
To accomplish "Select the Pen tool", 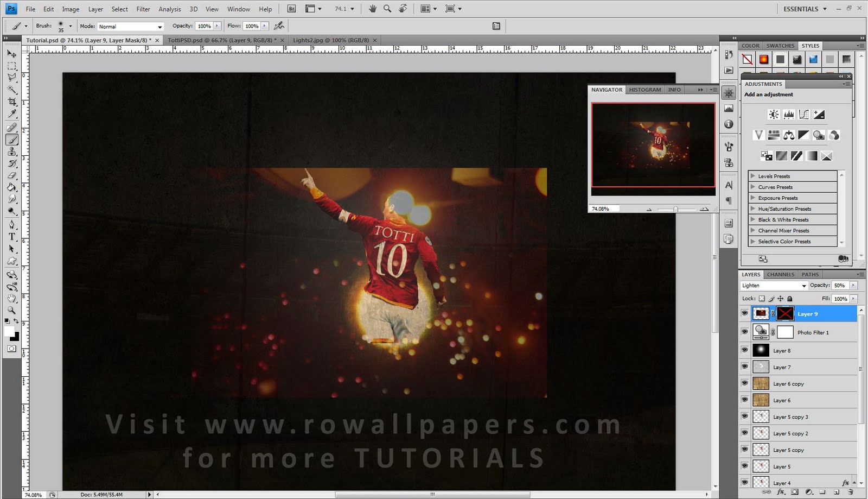I will click(x=11, y=224).
